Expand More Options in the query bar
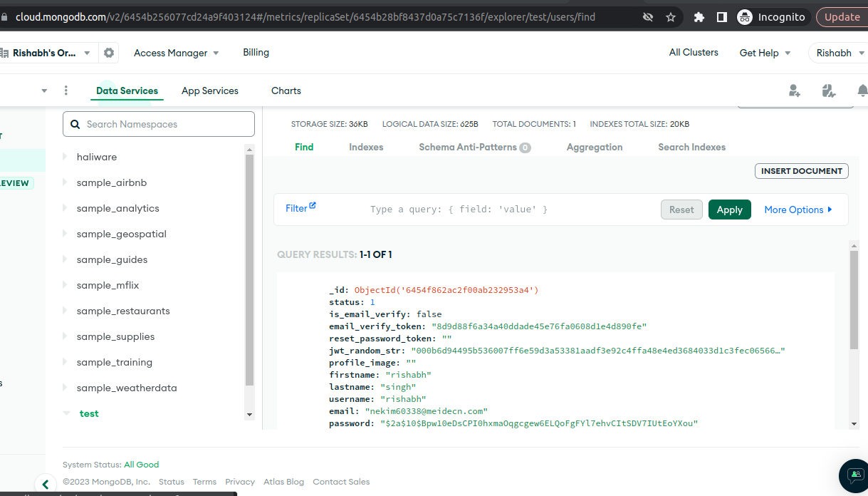868x496 pixels. coord(798,210)
